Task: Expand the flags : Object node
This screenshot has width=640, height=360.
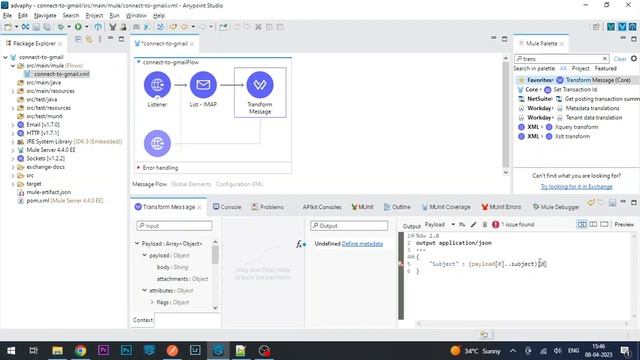Action: 152,302
